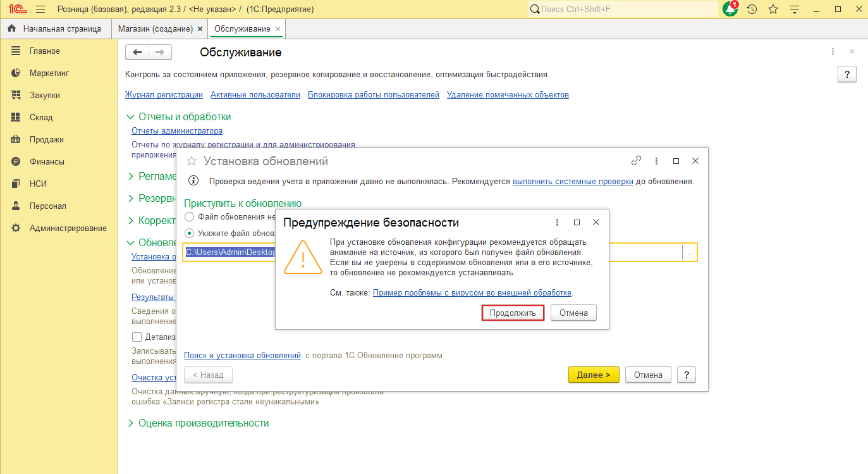Maximize the security warning dialog

coord(577,223)
